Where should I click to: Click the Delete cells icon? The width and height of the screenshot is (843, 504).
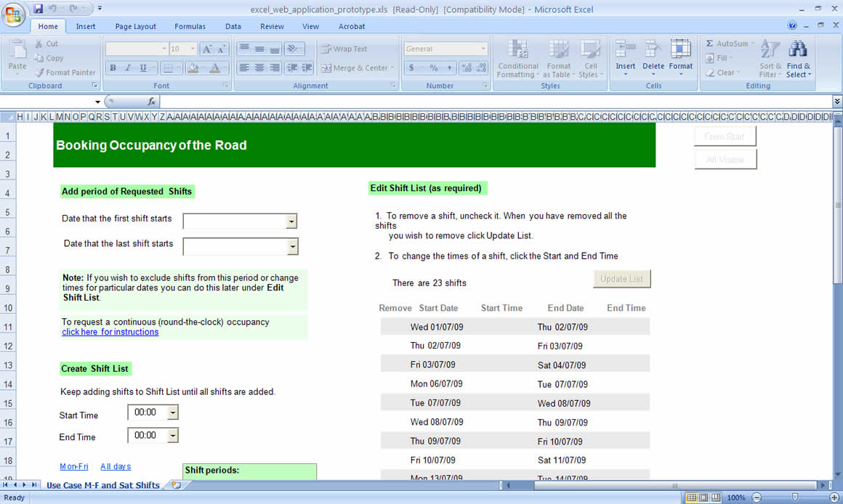coord(653,57)
